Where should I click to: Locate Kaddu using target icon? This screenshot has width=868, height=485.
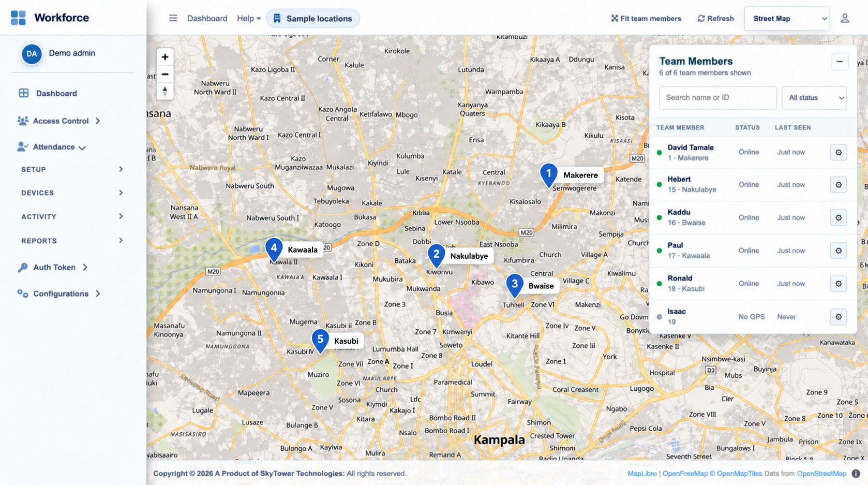pyautogui.click(x=839, y=217)
